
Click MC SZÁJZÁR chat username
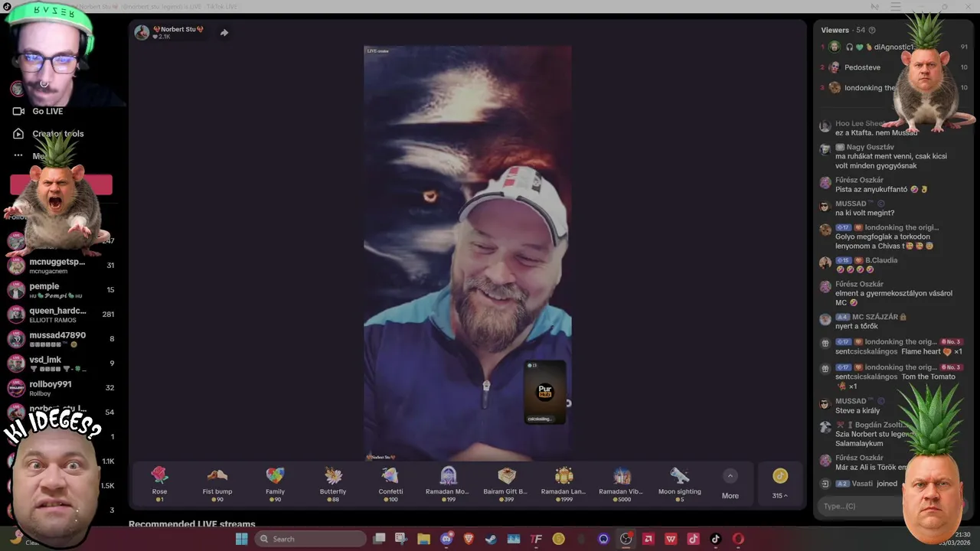[x=877, y=317]
